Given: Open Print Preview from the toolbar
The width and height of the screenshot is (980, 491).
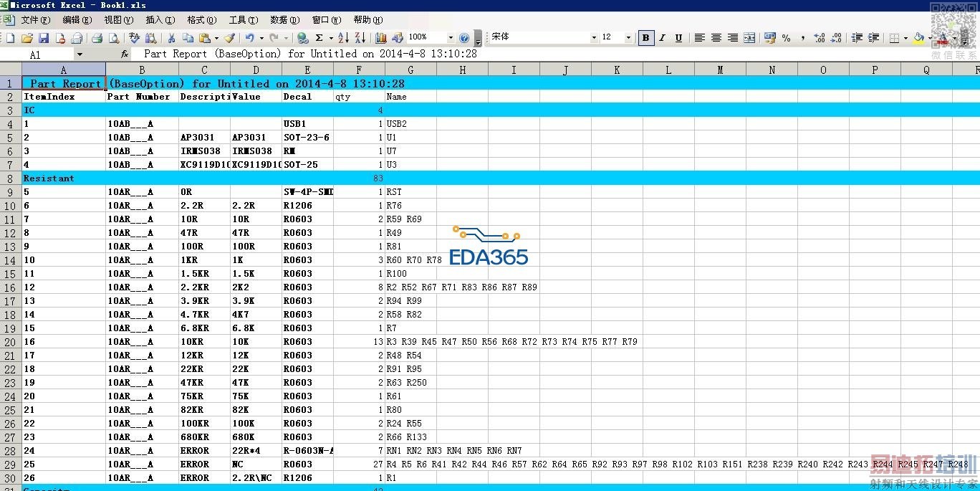Looking at the screenshot, I should [x=113, y=37].
